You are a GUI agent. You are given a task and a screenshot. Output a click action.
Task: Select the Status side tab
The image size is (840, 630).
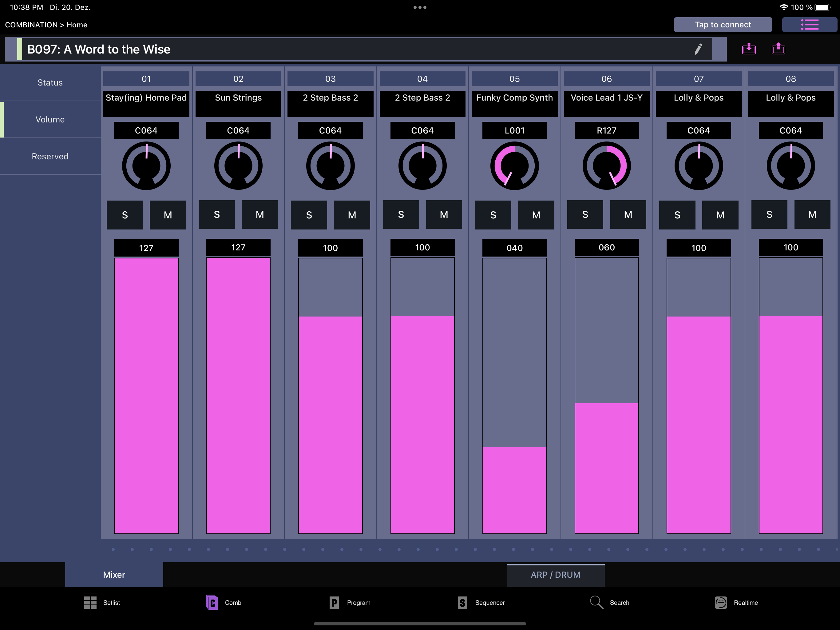tap(50, 82)
